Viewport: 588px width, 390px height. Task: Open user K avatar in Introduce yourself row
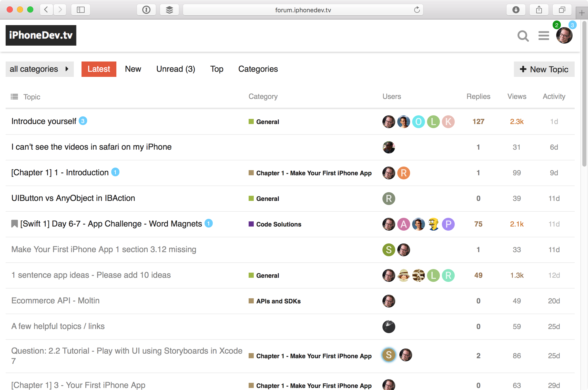point(448,122)
